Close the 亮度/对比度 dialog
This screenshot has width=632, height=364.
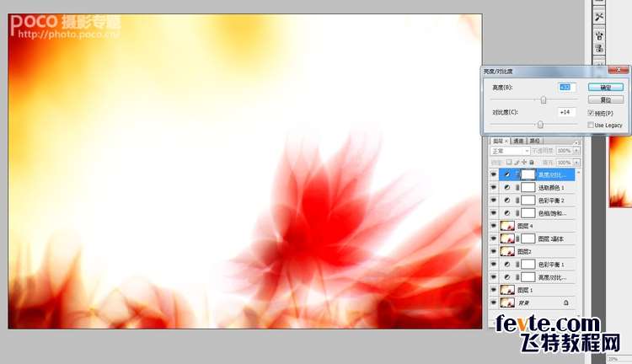click(x=619, y=70)
